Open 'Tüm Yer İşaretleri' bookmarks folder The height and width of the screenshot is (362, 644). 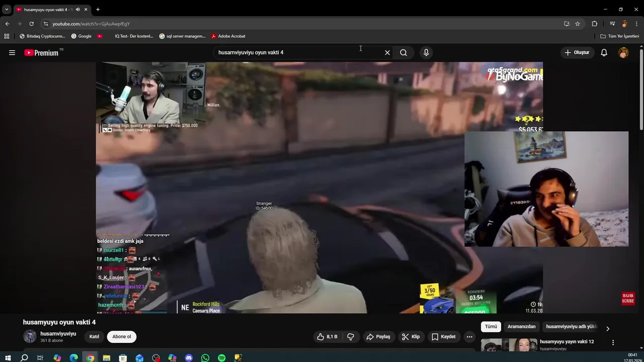coord(620,36)
